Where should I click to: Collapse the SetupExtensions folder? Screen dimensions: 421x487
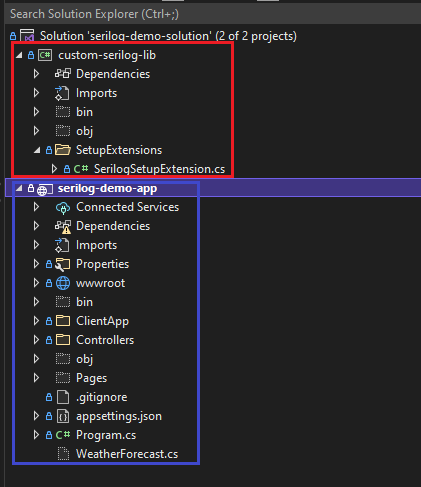point(37,150)
